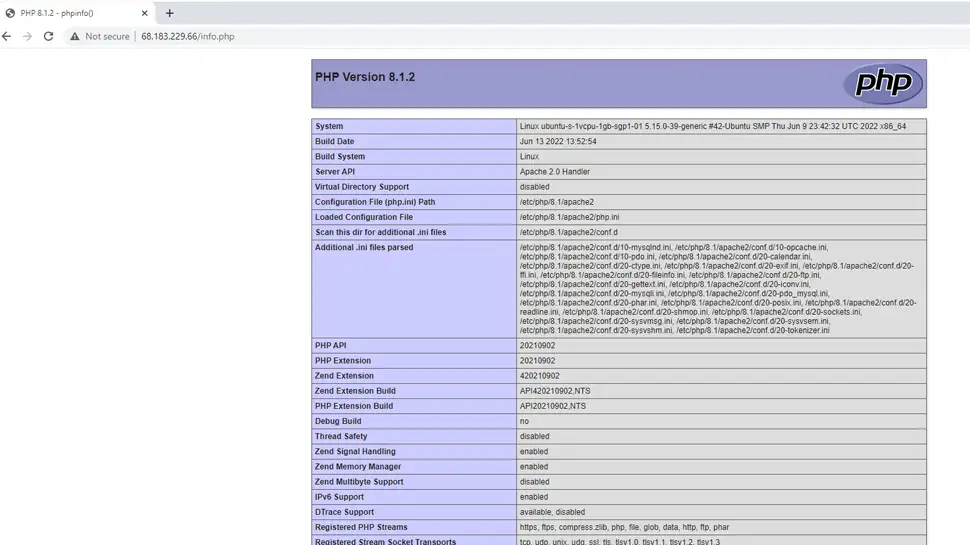Click the Linux ubuntu-s-1vcpu system value

pos(713,126)
